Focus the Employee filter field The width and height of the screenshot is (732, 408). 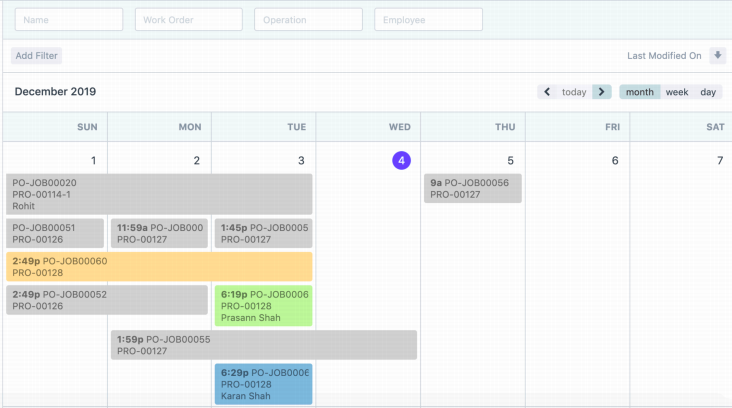click(428, 20)
